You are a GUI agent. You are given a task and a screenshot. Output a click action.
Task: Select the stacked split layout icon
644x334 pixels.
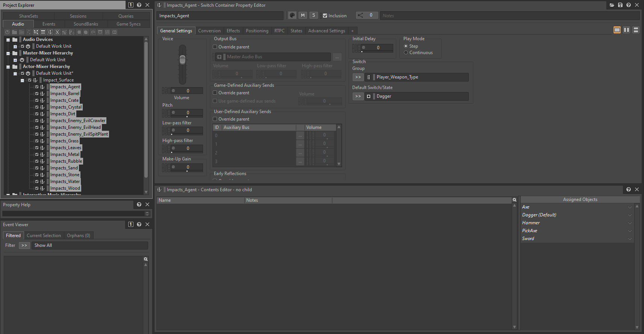[636, 30]
